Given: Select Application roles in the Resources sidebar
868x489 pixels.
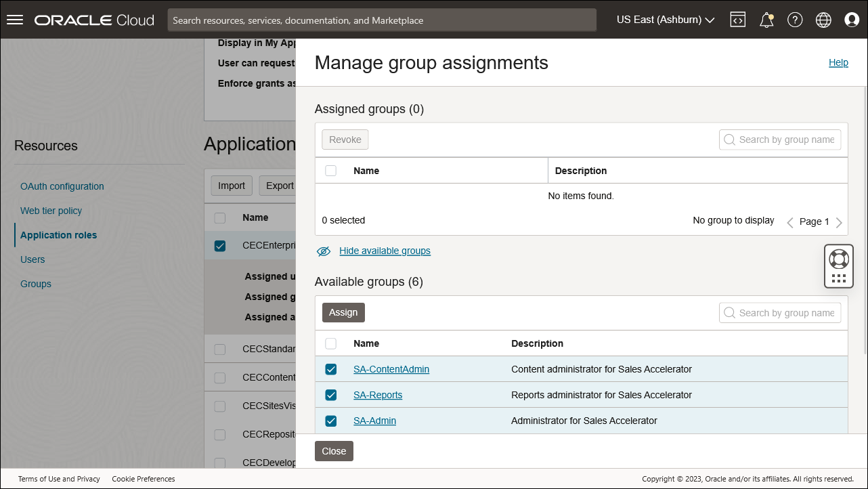Looking at the screenshot, I should tap(58, 235).
